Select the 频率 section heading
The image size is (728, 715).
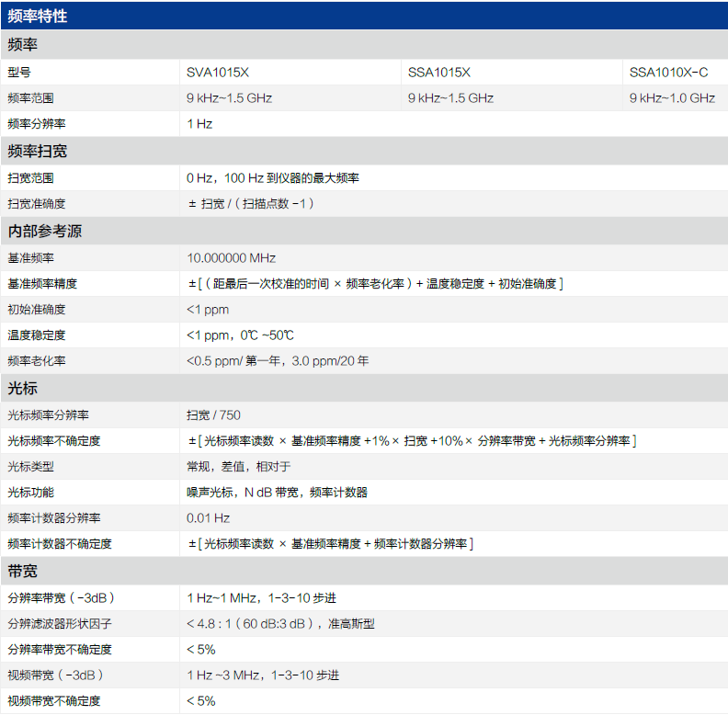[x=22, y=44]
